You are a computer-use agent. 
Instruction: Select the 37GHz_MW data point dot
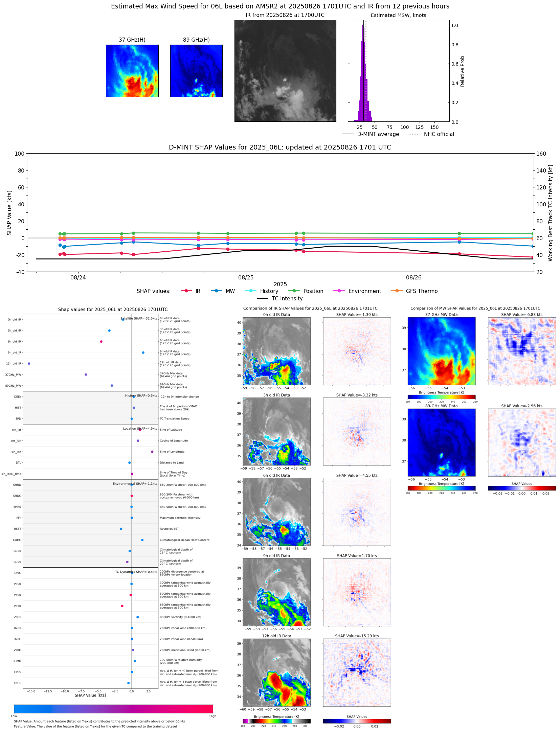point(86,374)
